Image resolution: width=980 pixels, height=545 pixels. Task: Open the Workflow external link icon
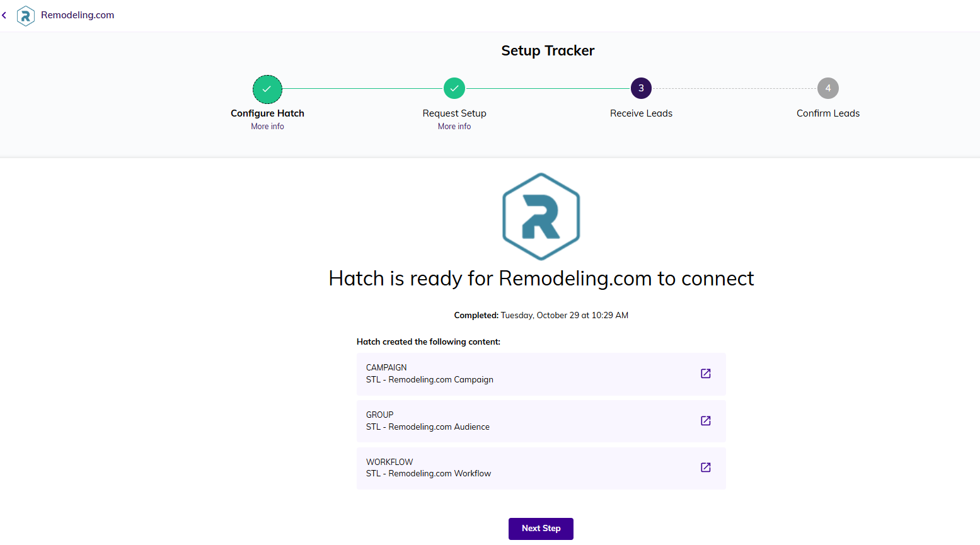point(705,468)
